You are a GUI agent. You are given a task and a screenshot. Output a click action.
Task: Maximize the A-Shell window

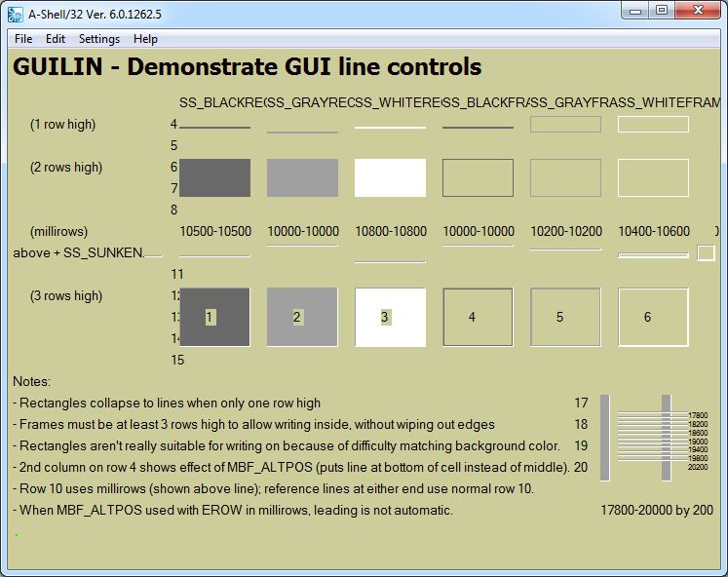coord(662,11)
